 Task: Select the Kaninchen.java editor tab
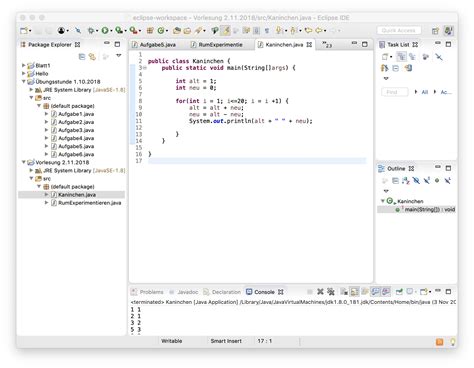tap(284, 45)
